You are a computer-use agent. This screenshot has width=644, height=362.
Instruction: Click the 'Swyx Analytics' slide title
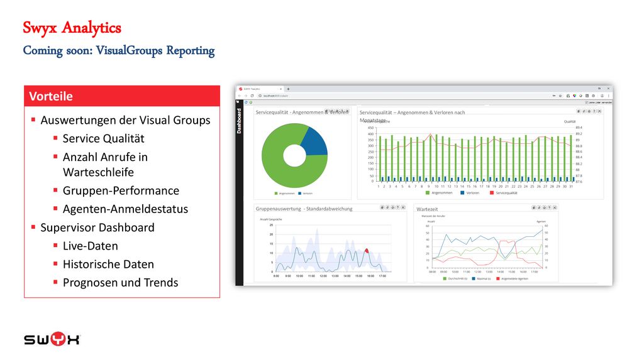tap(72, 28)
